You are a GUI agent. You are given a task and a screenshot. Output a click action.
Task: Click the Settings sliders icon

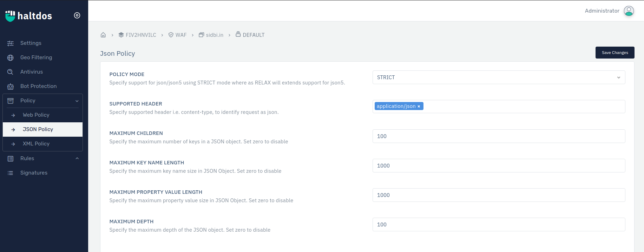pos(11,43)
